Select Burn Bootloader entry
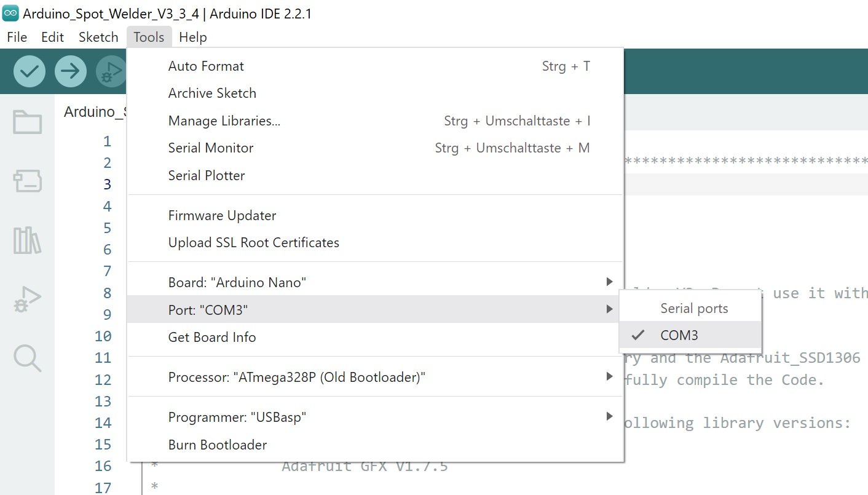Image resolution: width=868 pixels, height=495 pixels. click(375, 445)
